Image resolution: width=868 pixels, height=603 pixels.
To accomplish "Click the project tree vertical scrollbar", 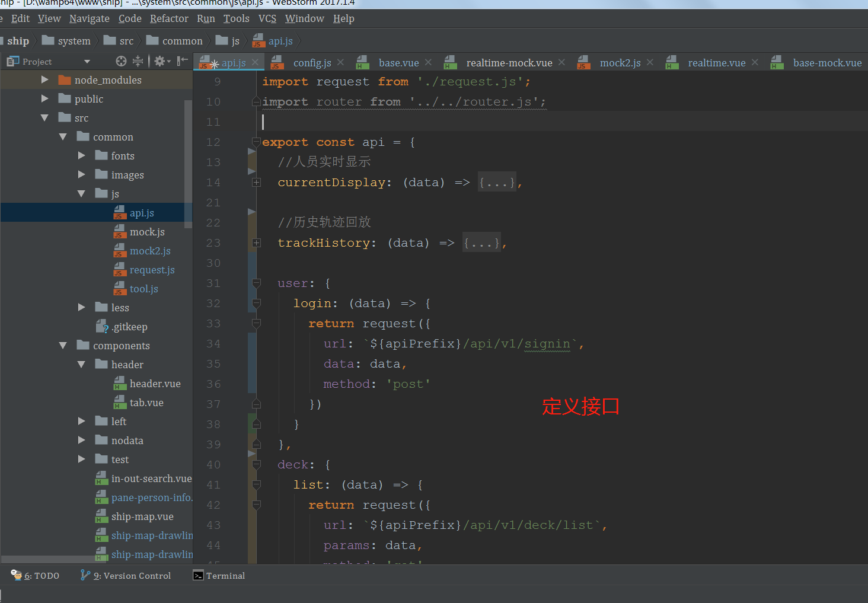I will (189, 163).
